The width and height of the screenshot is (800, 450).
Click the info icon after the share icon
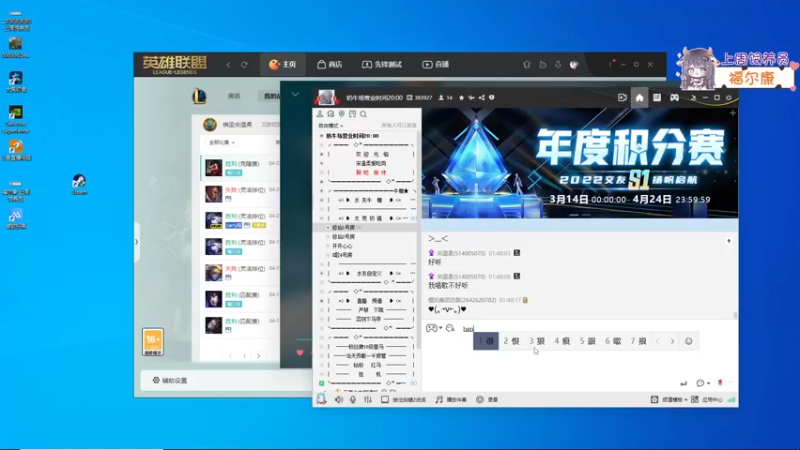(x=491, y=97)
